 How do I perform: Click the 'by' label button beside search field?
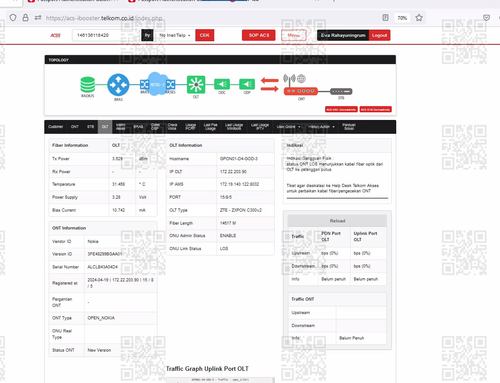click(x=147, y=35)
